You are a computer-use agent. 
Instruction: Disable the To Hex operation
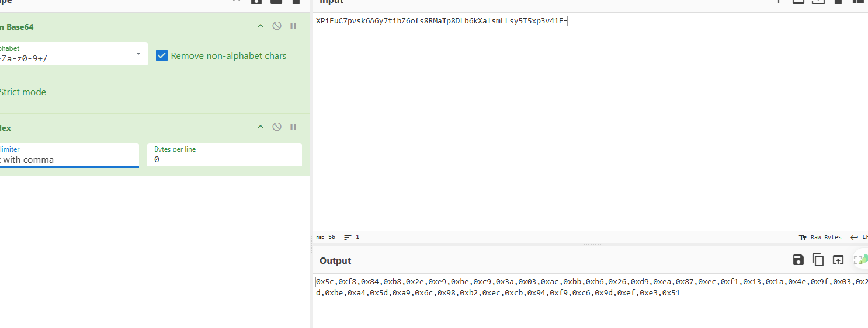point(277,127)
